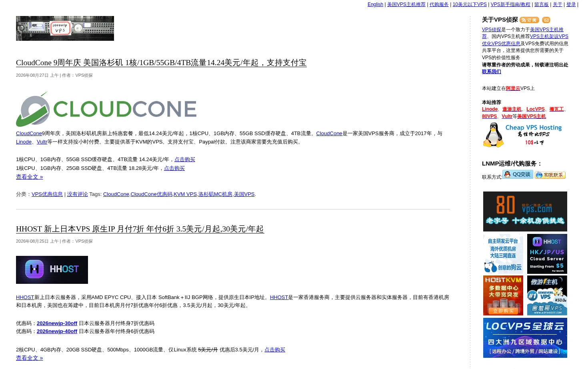Click the Cheap VPS Hosting penguin banner
The height and width of the screenshot is (369, 588).
click(x=523, y=135)
